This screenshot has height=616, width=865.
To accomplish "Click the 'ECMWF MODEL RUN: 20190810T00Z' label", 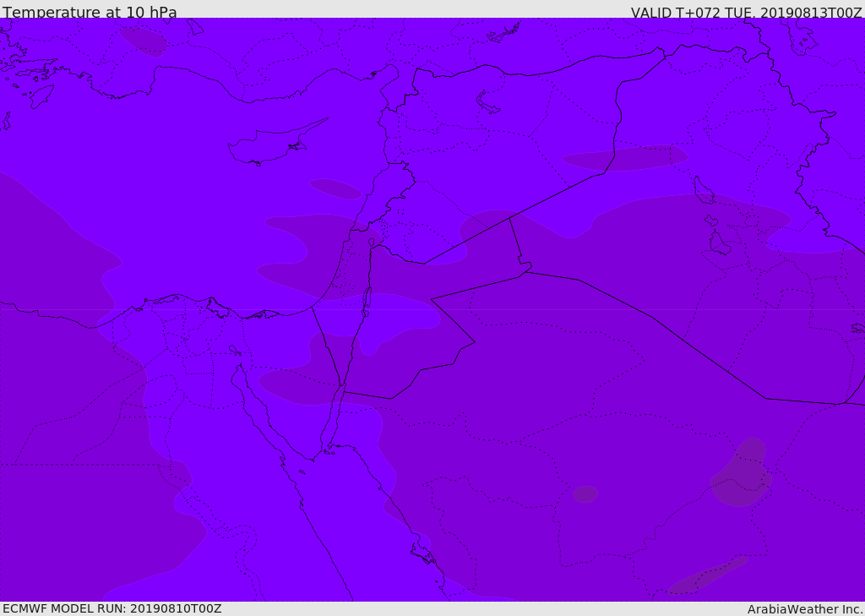I will tap(112, 608).
